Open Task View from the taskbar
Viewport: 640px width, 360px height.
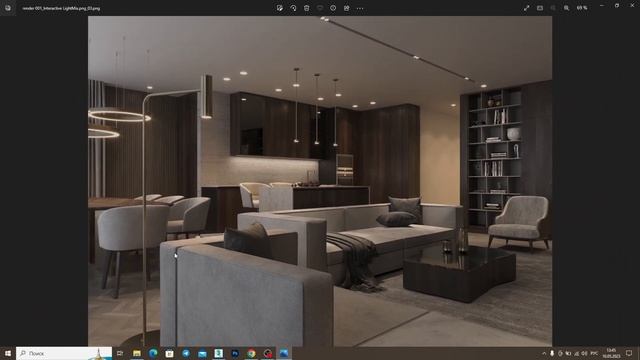(x=120, y=353)
